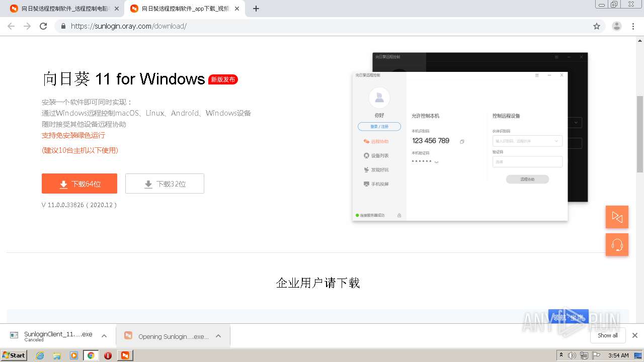Close the active download page tab

[237, 9]
